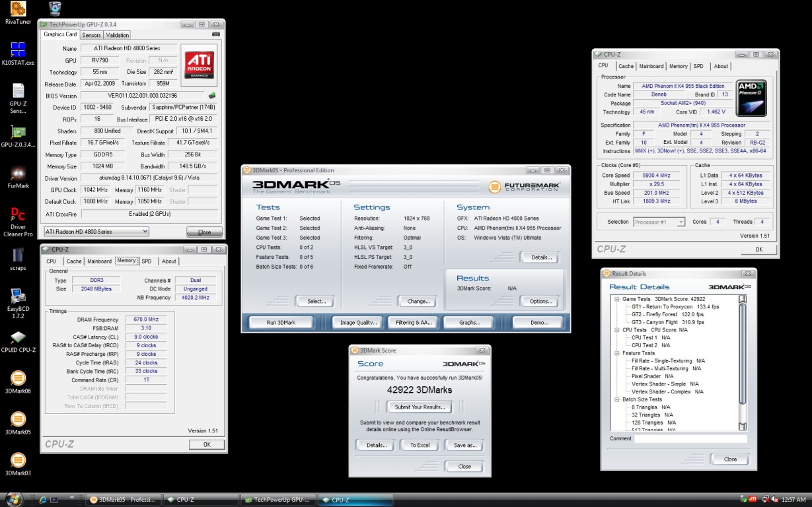Open the SPD tab in the Memory CPU-Z window

pos(146,261)
